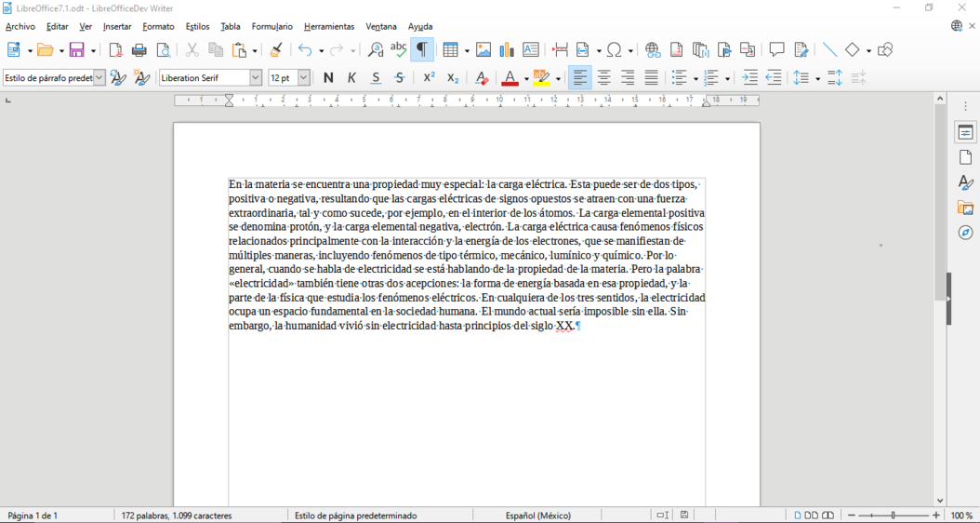Save the document with the diskette icon
The image size is (980, 523).
(77, 50)
